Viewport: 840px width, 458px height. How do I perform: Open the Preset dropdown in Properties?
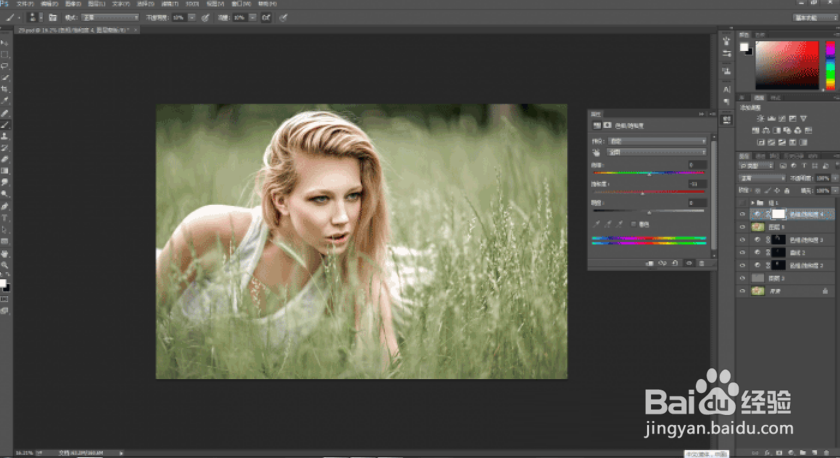(657, 141)
